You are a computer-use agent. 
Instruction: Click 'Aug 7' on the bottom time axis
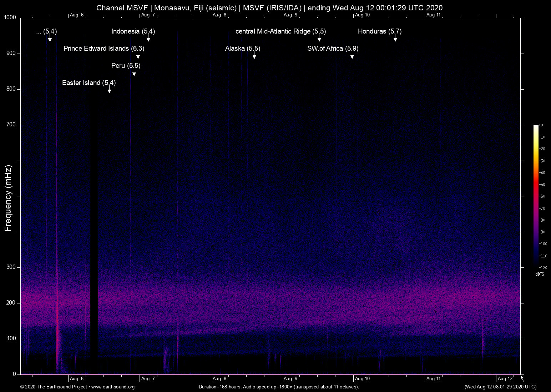pos(148,379)
